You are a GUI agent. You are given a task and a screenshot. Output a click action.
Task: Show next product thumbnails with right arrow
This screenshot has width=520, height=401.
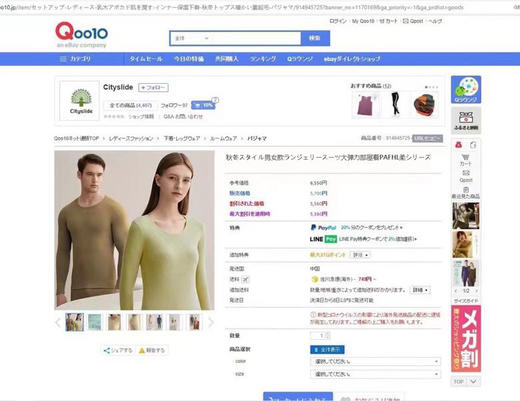pyautogui.click(x=211, y=322)
